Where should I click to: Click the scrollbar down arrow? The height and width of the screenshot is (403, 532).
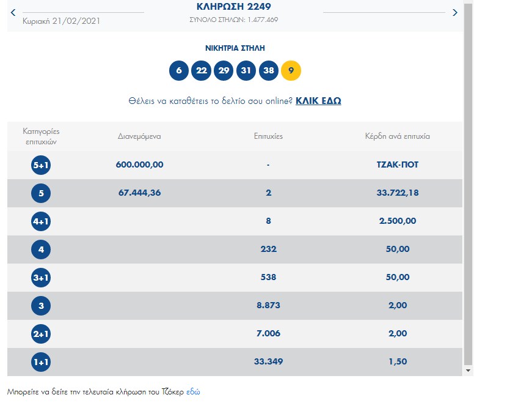pyautogui.click(x=468, y=371)
